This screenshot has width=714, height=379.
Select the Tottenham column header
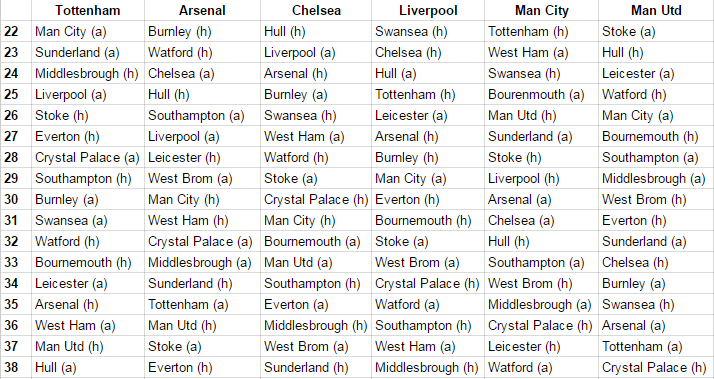click(88, 10)
